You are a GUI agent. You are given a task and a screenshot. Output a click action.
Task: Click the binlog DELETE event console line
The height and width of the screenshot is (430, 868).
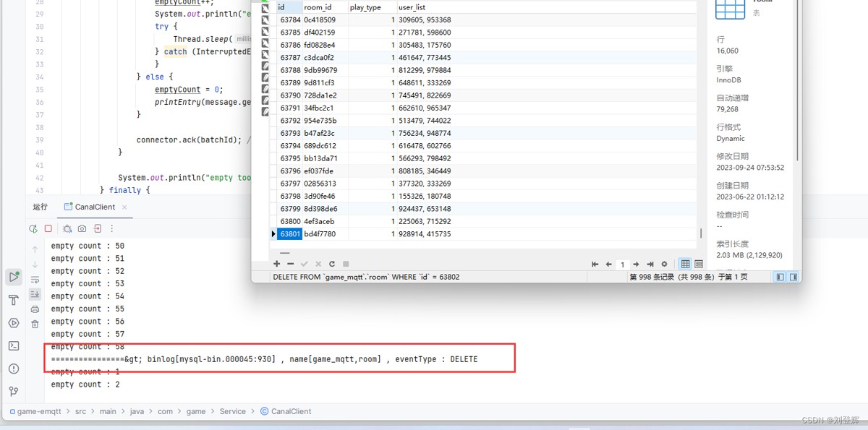[264, 359]
